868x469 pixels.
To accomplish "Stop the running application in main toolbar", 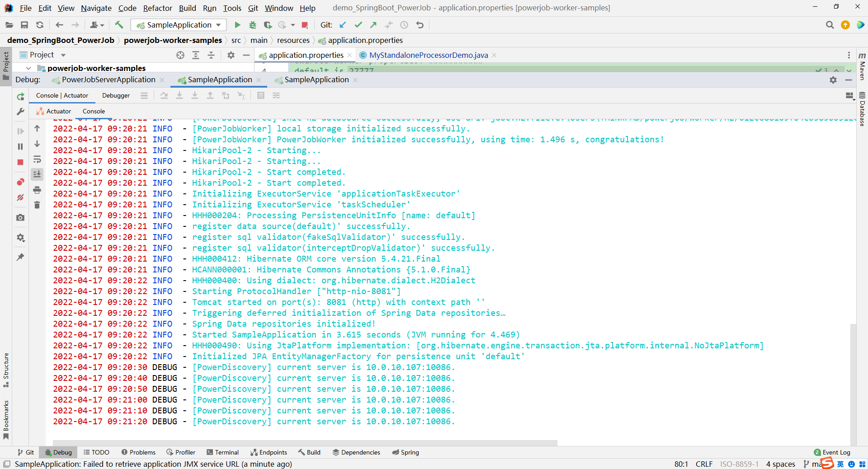I will tap(305, 25).
